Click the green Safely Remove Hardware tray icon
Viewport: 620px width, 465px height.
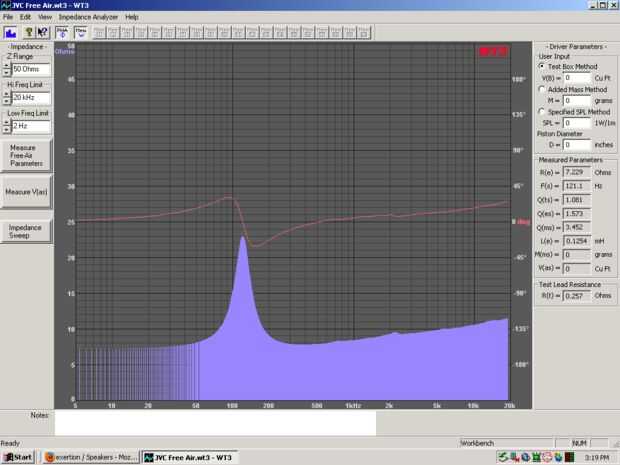pos(503,457)
